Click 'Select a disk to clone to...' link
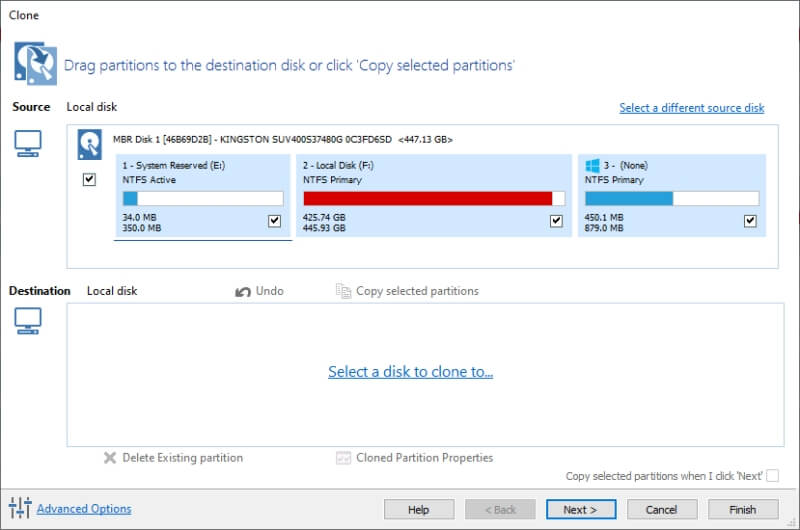The width and height of the screenshot is (800, 530). click(410, 371)
